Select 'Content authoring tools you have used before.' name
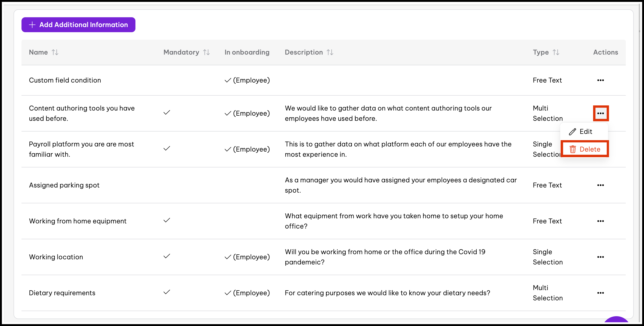Viewport: 644px width, 326px height. [82, 113]
